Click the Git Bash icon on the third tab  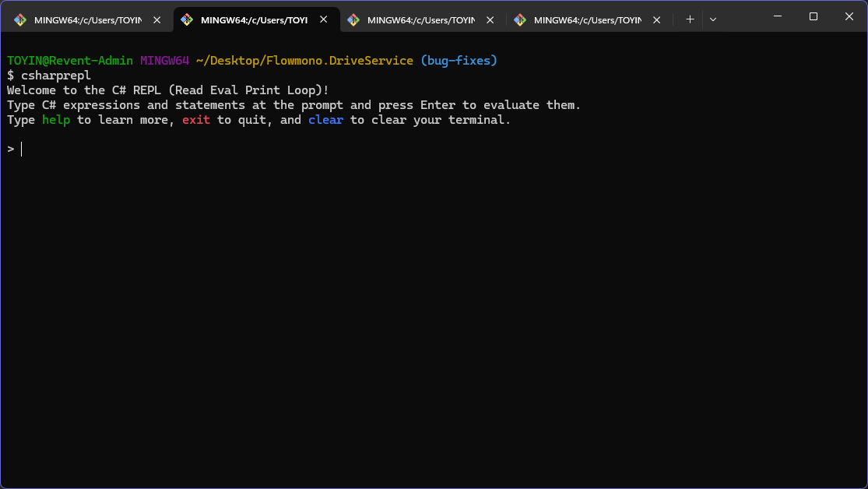tap(353, 20)
